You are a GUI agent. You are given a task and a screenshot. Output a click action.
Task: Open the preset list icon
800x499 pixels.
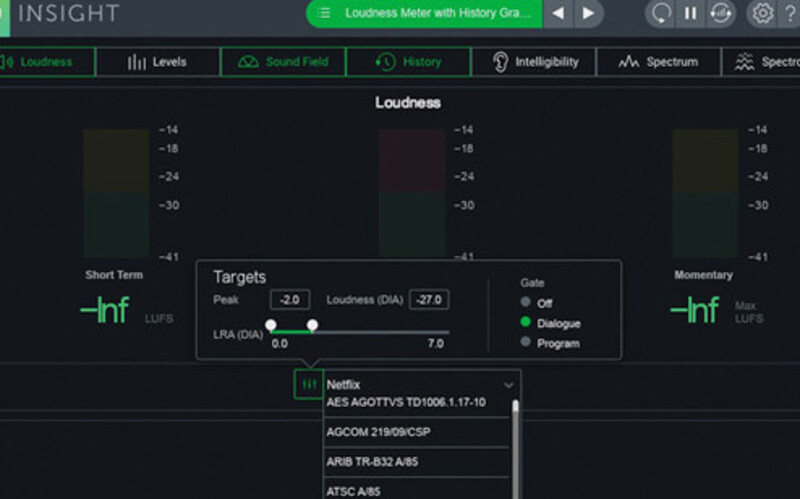(324, 14)
